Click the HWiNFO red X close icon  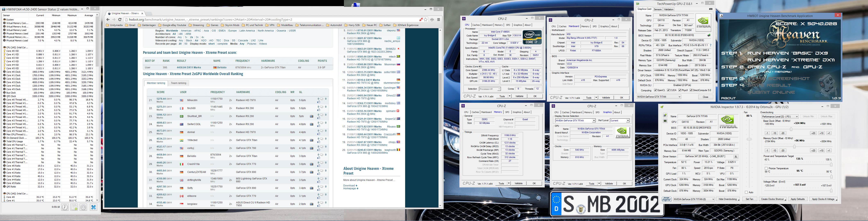coord(94,207)
